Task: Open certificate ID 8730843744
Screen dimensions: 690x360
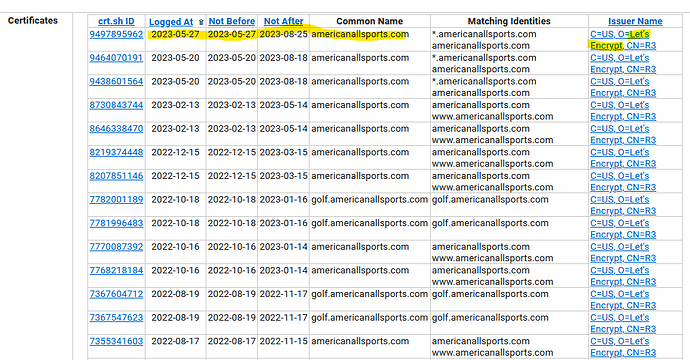Action: (x=116, y=105)
